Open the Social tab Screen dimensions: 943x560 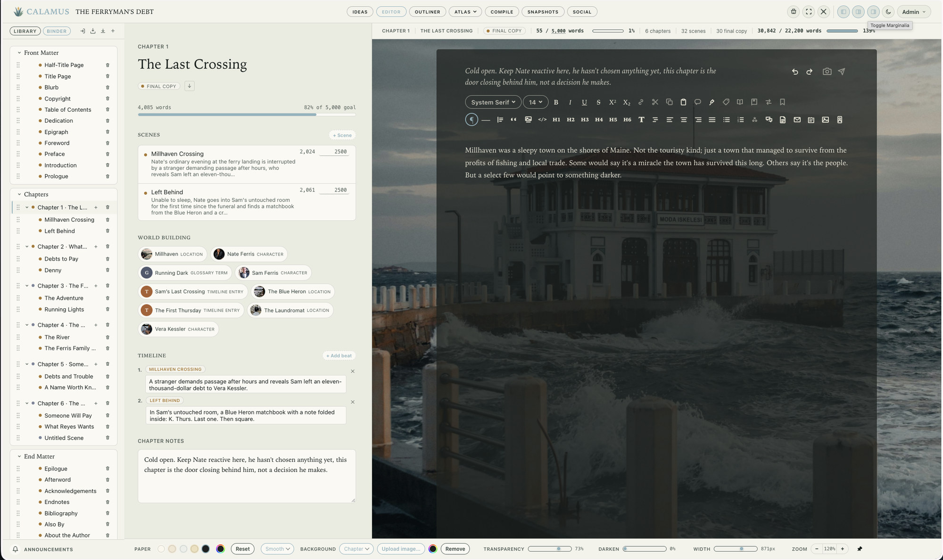point(582,12)
